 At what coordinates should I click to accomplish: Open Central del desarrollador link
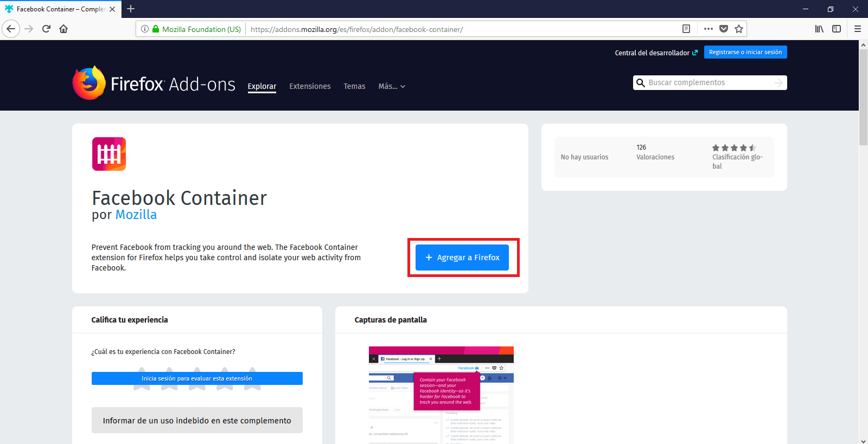656,53
